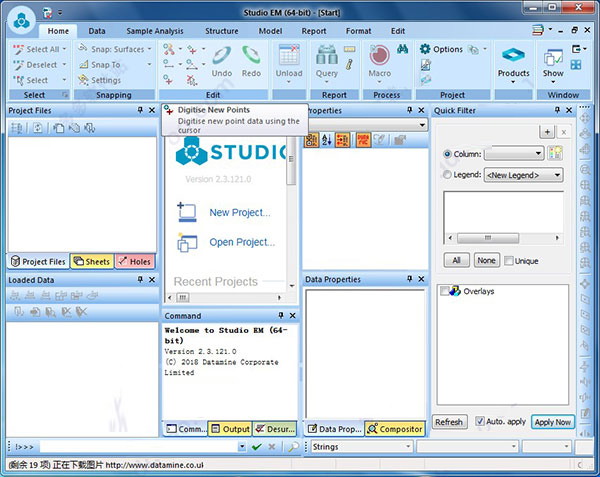Switch to the Compositor tab
This screenshot has width=600, height=477.
coord(395,429)
